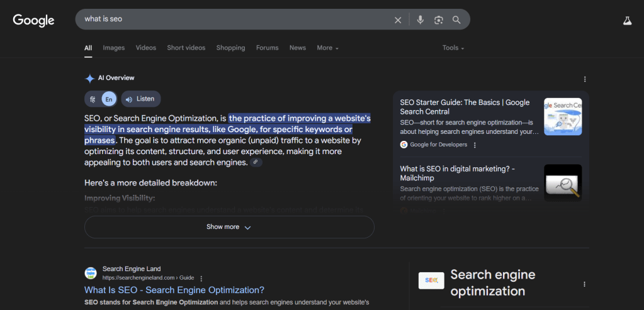644x310 pixels.
Task: Switch to the News tab
Action: [x=297, y=48]
